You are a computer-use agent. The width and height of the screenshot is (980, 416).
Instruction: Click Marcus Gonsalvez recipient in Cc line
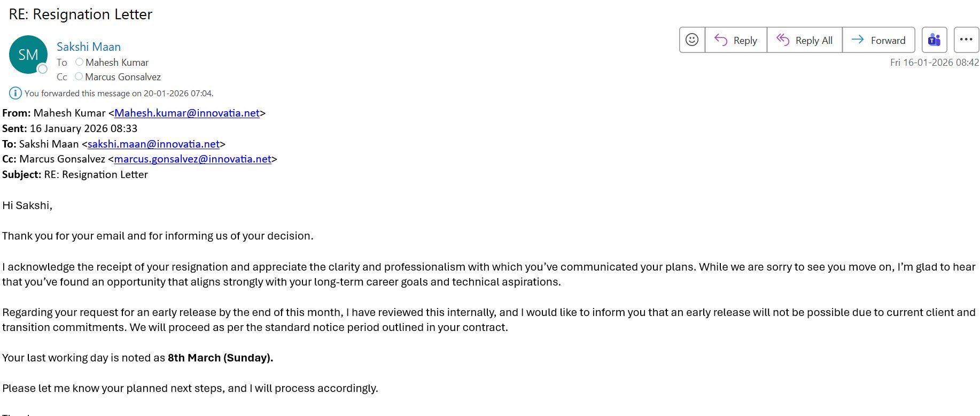point(123,77)
